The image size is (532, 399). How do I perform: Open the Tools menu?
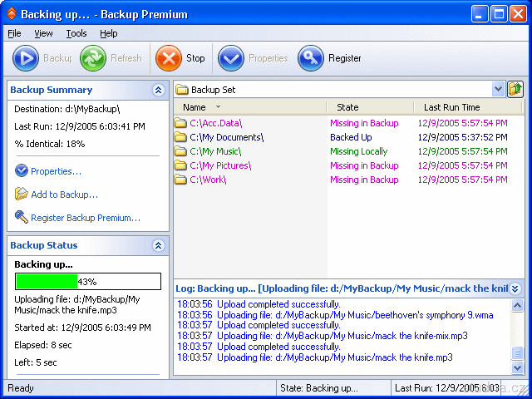[x=76, y=33]
